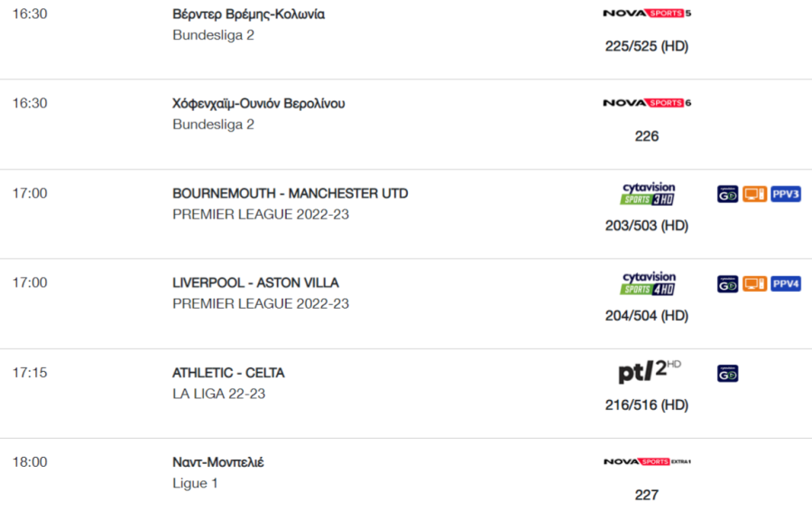Image resolution: width=812 pixels, height=511 pixels.
Task: Click the Cytavision Sports 3 HD logo
Action: tap(649, 194)
